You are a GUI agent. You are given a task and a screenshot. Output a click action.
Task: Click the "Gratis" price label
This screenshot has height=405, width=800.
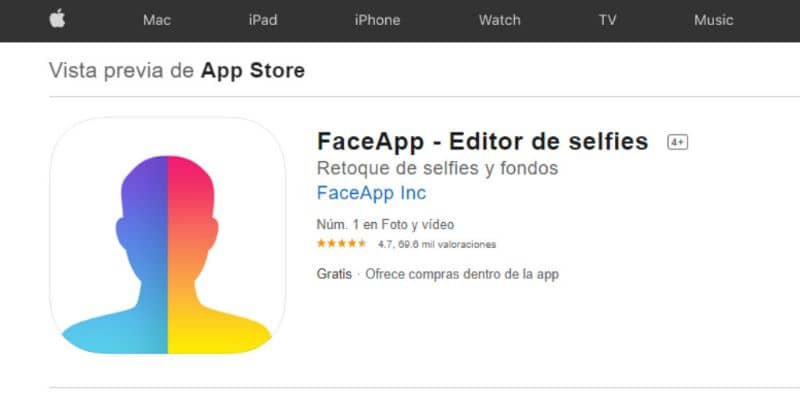pyautogui.click(x=334, y=274)
